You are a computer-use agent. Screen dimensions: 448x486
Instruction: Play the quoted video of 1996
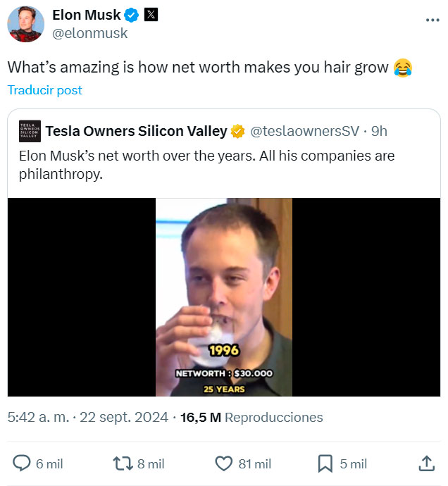[224, 297]
